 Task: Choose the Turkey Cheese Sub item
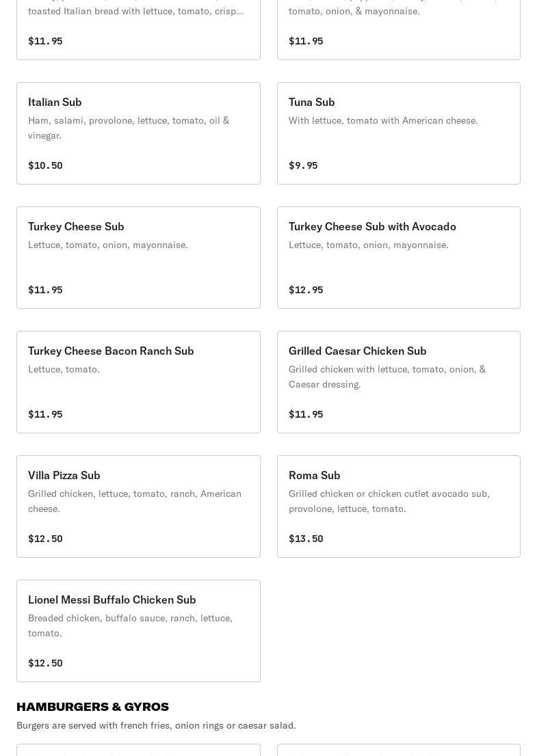[x=138, y=258]
